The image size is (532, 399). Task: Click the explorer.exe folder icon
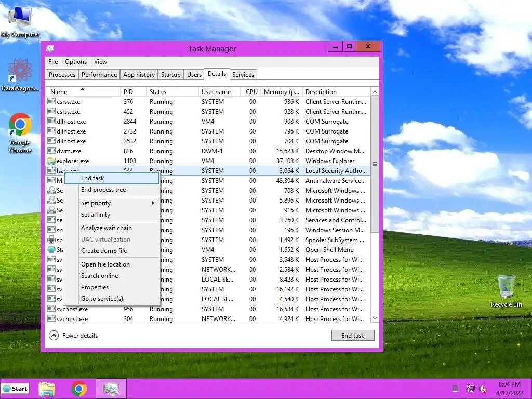51,161
